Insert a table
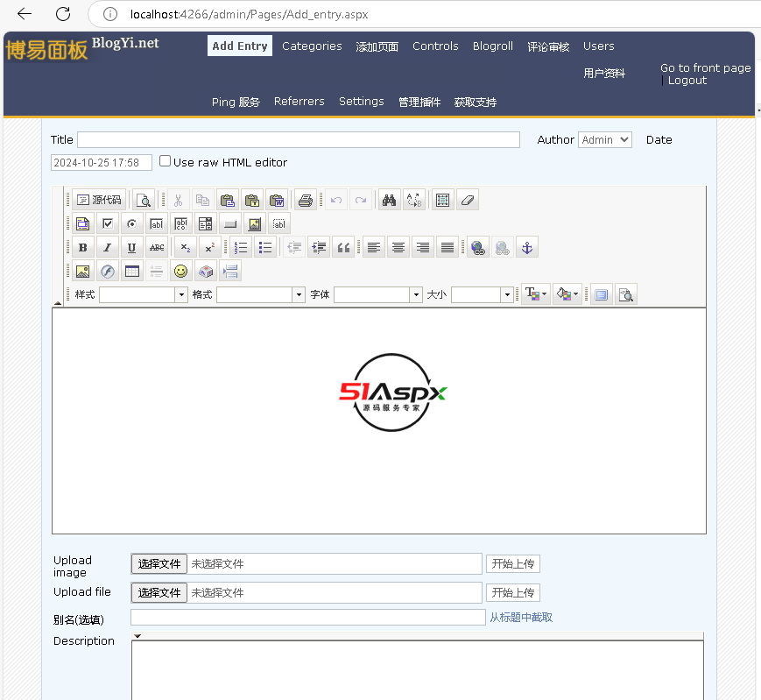 click(132, 271)
